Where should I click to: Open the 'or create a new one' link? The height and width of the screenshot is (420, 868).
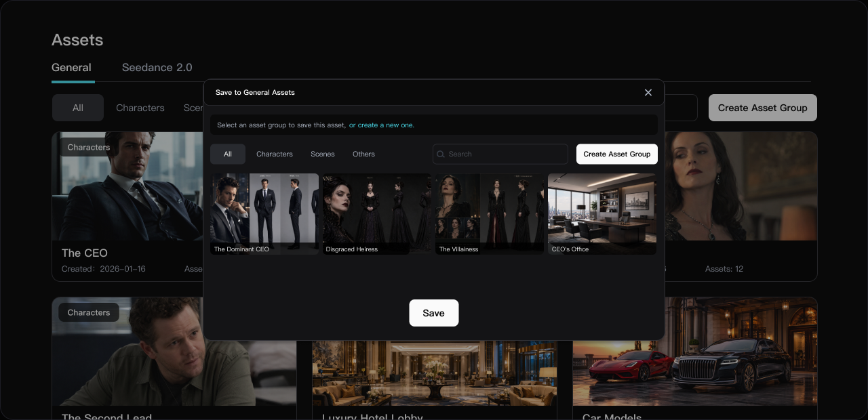(x=381, y=125)
